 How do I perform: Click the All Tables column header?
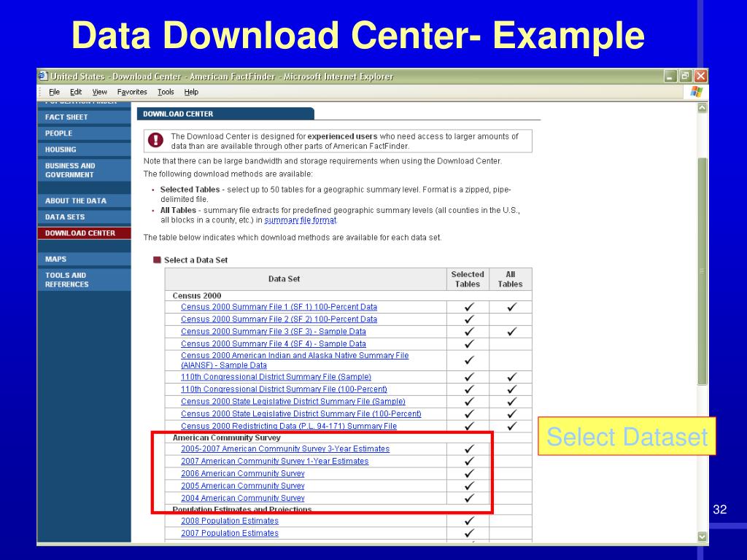point(510,279)
